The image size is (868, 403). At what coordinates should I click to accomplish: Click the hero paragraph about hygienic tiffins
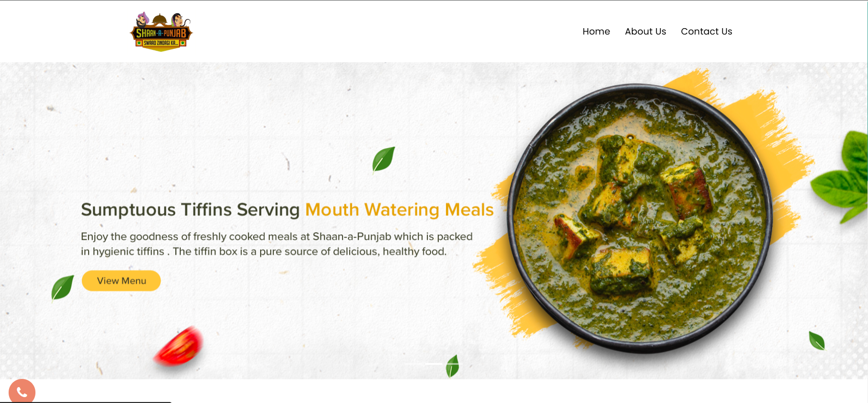[x=277, y=244]
